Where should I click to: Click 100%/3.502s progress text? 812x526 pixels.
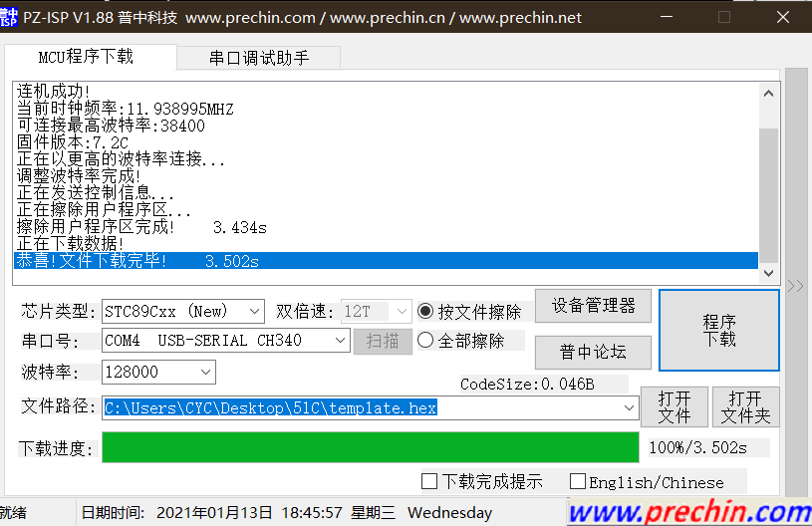[697, 447]
